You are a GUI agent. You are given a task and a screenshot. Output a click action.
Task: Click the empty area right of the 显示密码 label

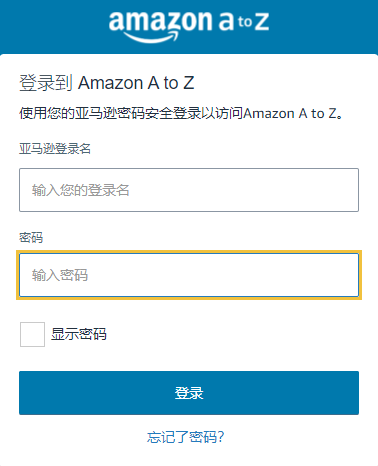233,334
